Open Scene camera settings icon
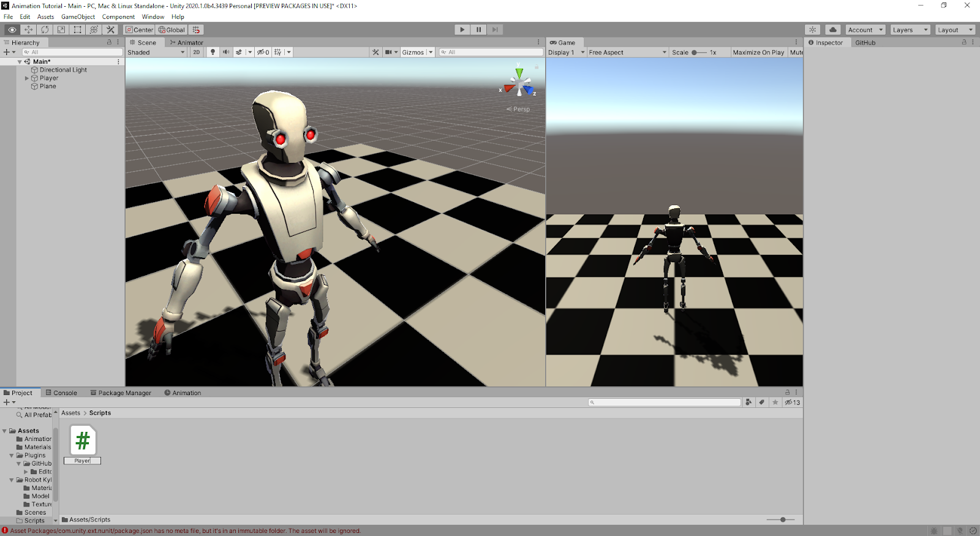 pos(388,52)
